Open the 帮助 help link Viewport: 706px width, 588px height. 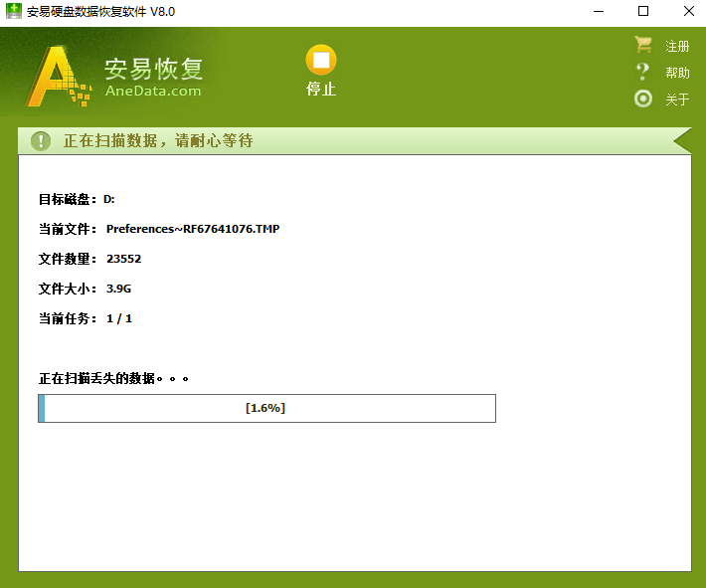tap(677, 73)
